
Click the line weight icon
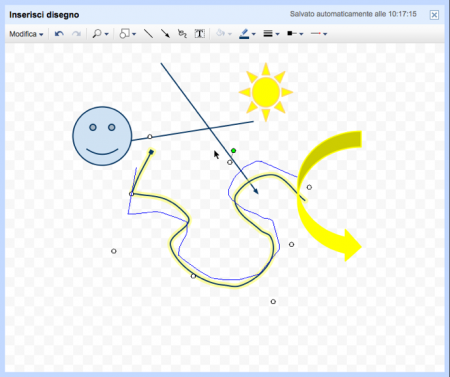click(268, 34)
